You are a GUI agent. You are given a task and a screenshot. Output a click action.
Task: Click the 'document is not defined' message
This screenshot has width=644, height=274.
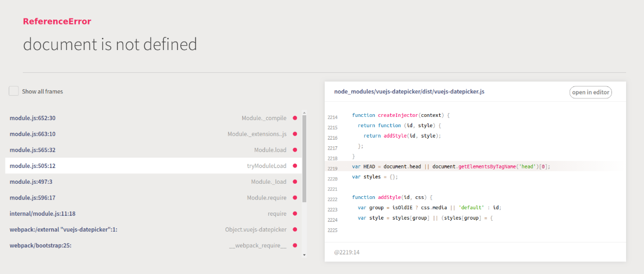110,44
